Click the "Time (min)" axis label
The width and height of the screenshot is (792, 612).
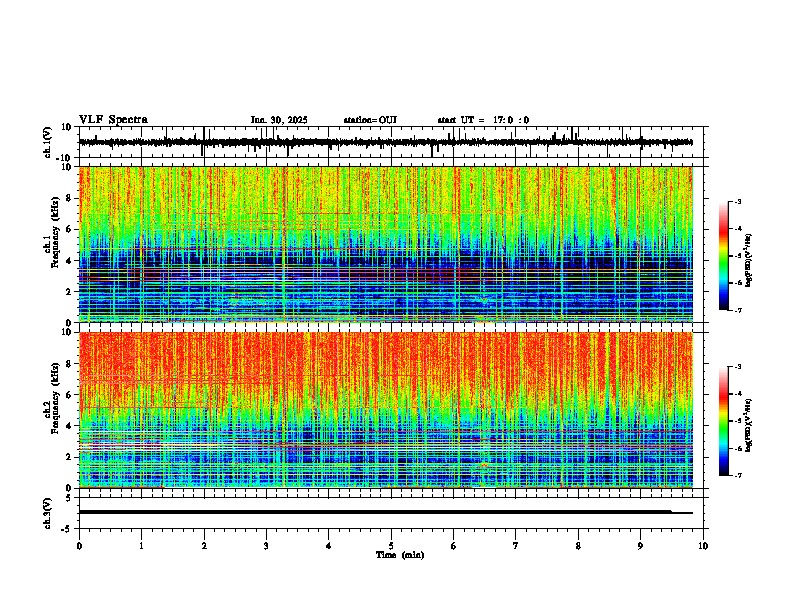tap(400, 555)
